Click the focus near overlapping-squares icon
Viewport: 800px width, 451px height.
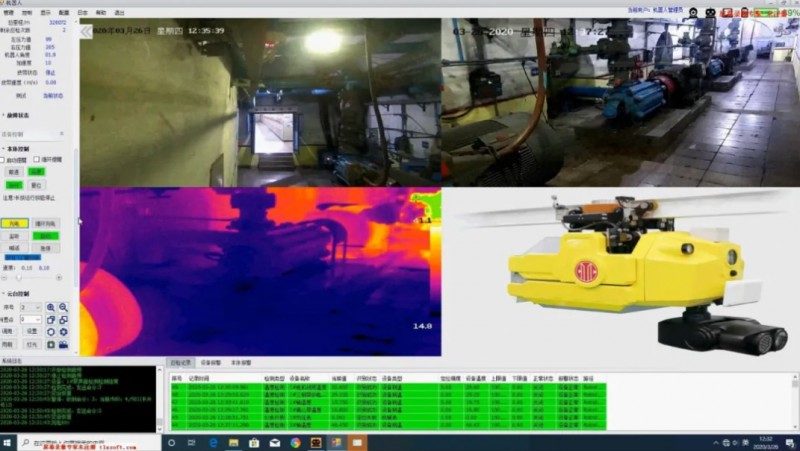[51, 320]
